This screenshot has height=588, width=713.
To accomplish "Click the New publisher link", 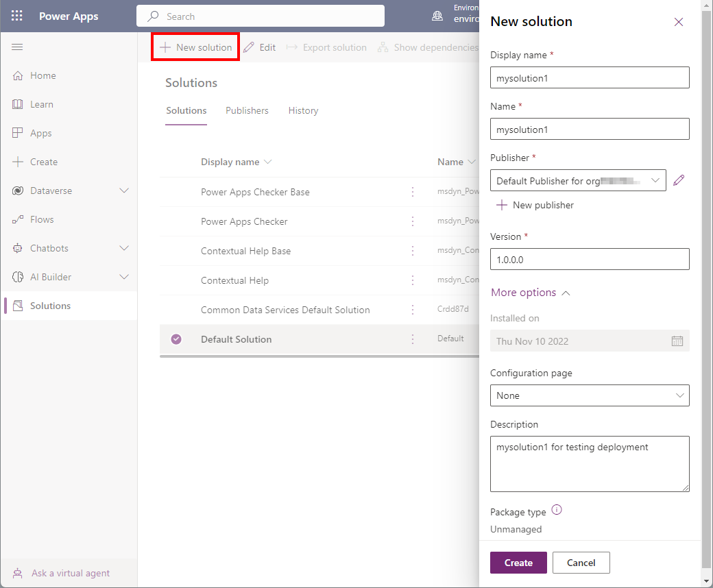I will point(535,205).
